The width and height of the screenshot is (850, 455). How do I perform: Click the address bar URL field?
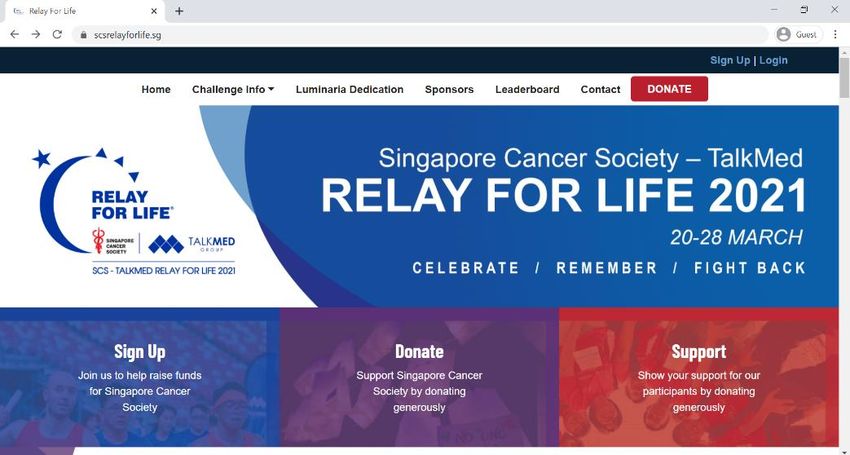click(420, 35)
